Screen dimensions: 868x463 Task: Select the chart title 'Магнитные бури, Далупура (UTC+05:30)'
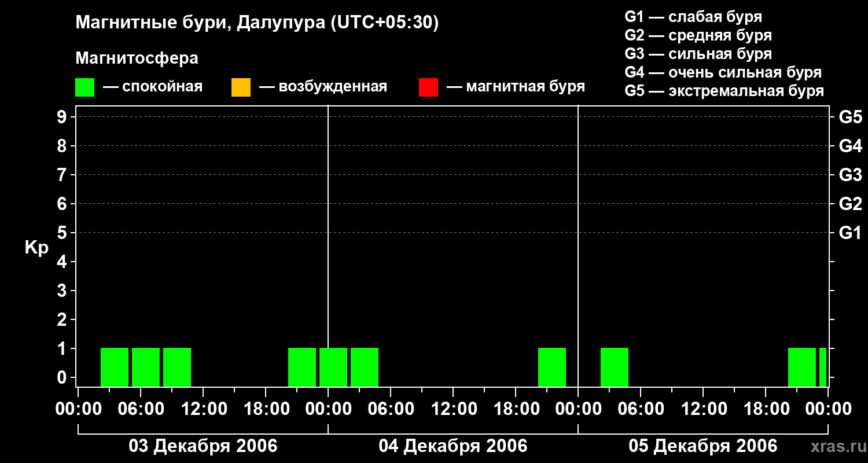257,23
